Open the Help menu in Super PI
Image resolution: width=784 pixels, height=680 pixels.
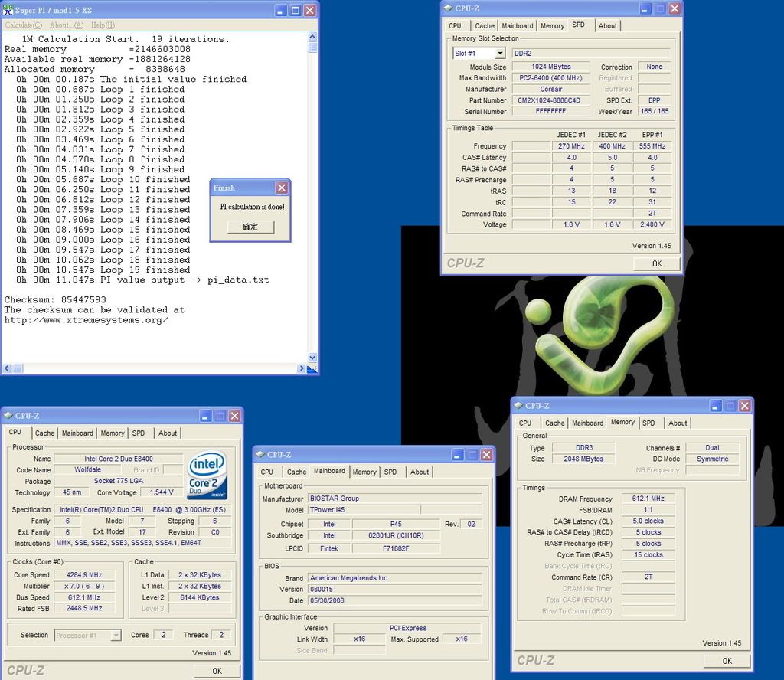pyautogui.click(x=103, y=25)
